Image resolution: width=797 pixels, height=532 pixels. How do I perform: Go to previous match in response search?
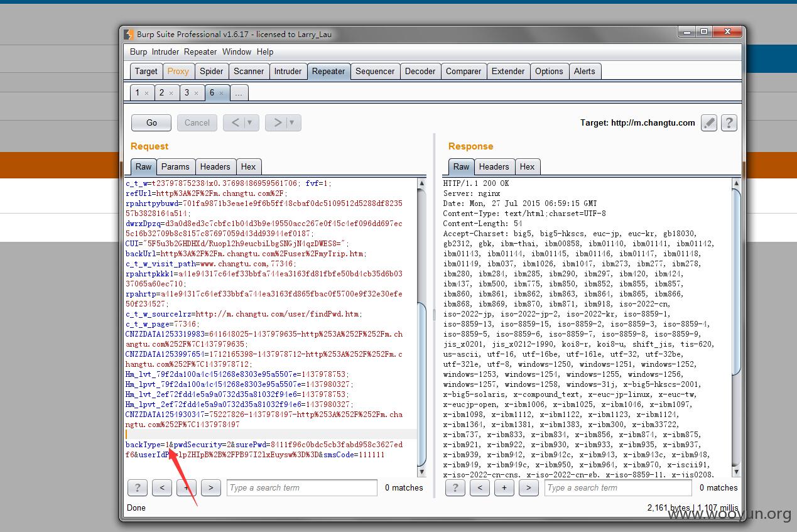(x=480, y=487)
